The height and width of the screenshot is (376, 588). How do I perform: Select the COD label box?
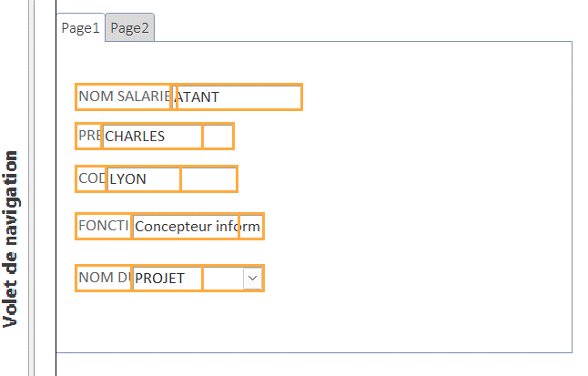click(91, 178)
